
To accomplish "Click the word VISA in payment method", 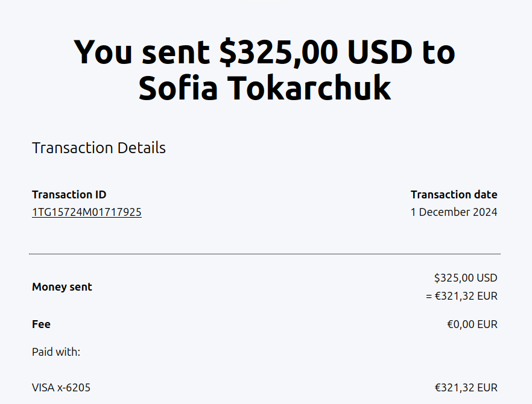I will click(x=43, y=388).
